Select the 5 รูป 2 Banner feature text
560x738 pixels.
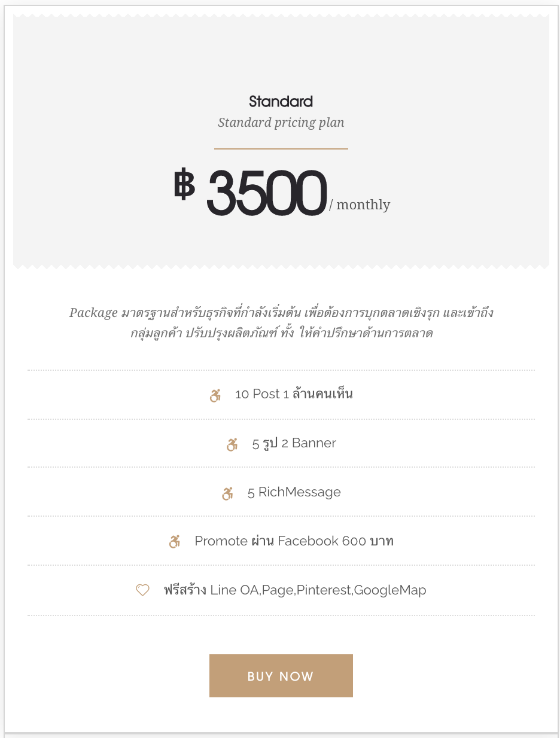(294, 443)
